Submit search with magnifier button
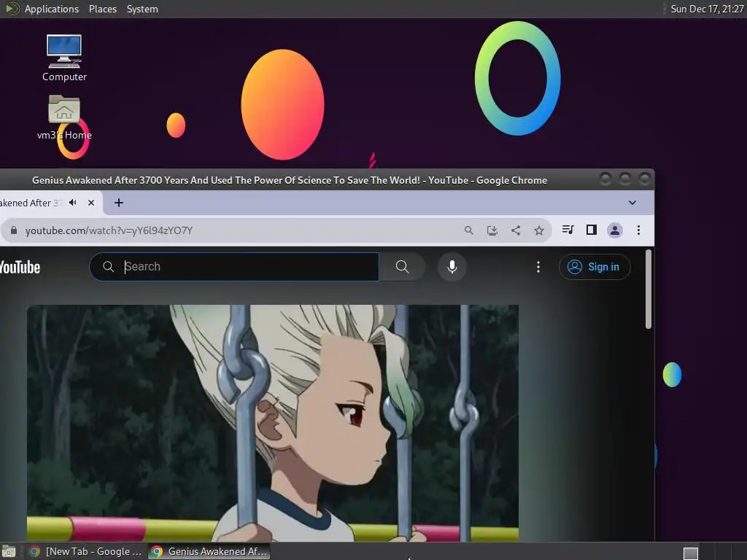747x560 pixels. click(402, 267)
